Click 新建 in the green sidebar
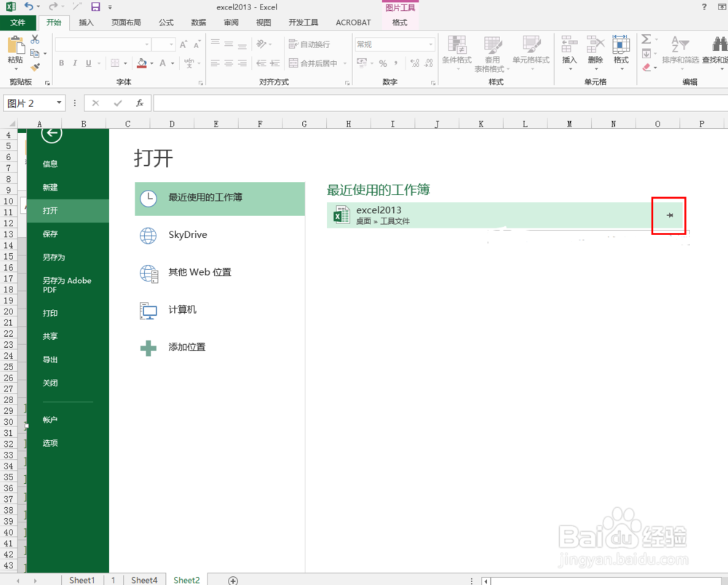 (50, 188)
